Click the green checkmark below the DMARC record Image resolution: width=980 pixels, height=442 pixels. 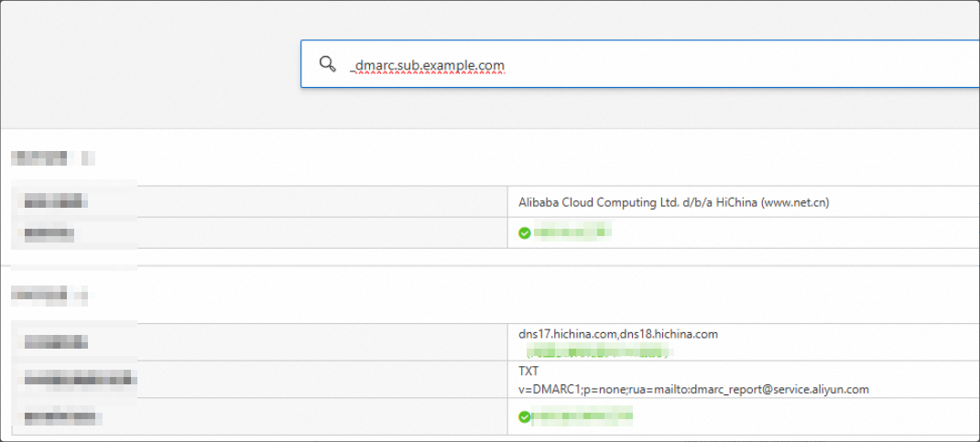click(x=525, y=417)
